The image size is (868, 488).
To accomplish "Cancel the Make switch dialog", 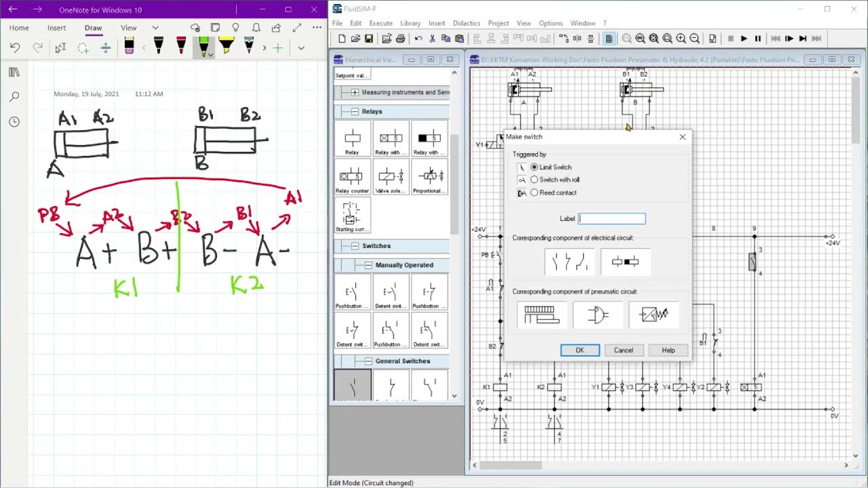I will point(623,350).
